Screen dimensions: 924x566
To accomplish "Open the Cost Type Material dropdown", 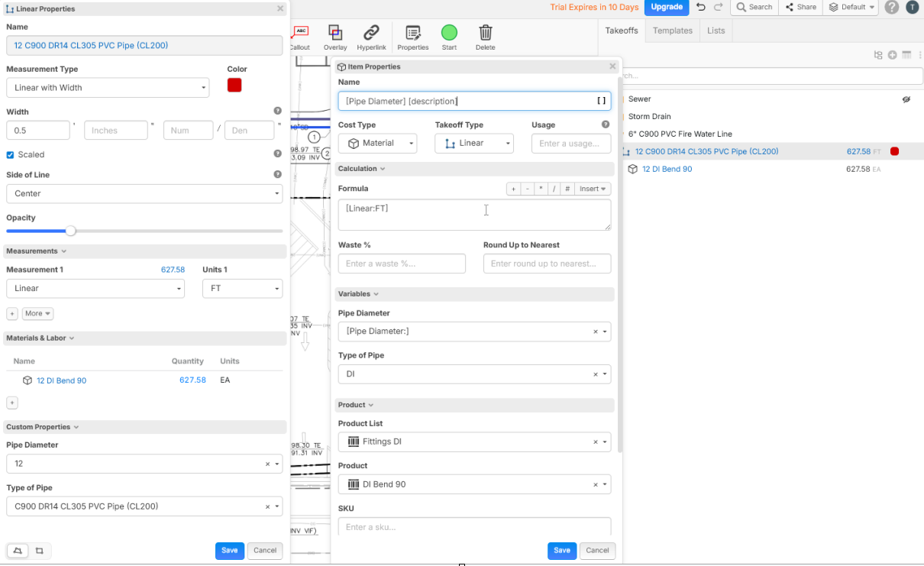I will 377,144.
